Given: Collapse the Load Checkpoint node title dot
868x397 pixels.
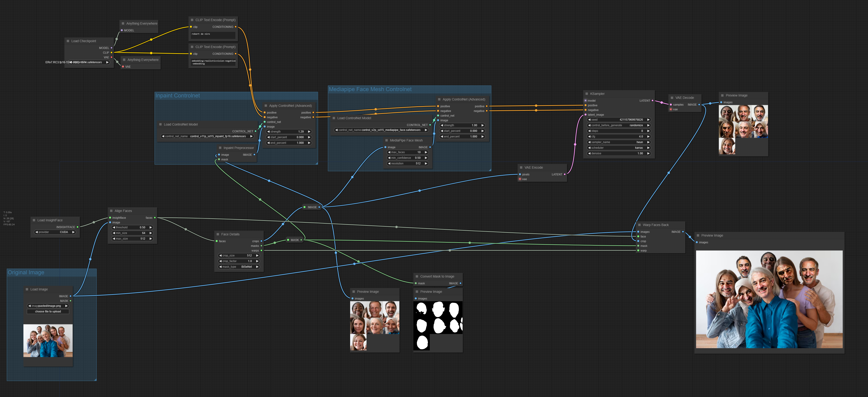Looking at the screenshot, I should tap(68, 41).
